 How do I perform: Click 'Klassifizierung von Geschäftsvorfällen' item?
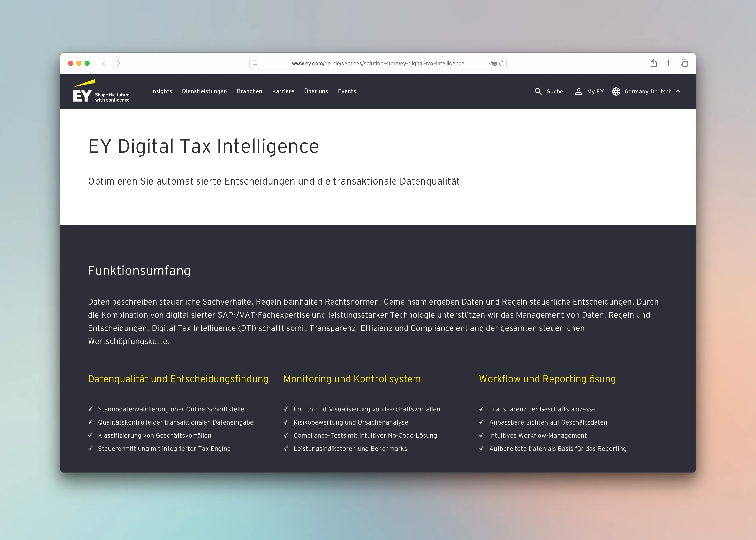(x=155, y=436)
